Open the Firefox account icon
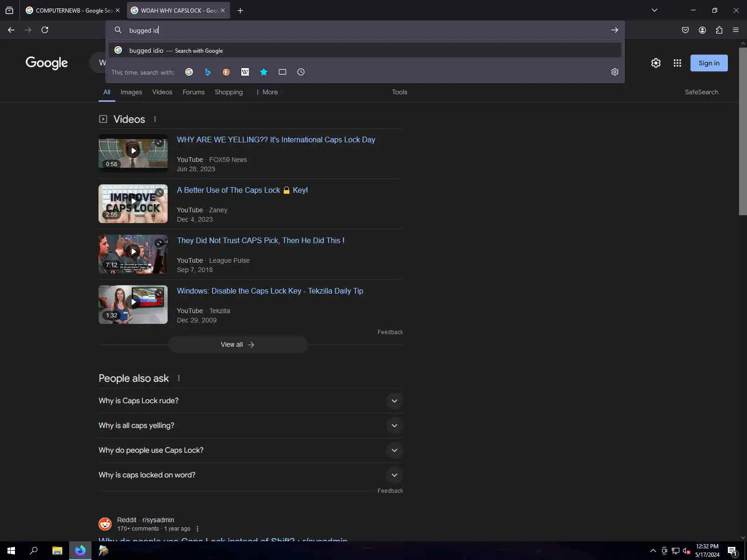Viewport: 747px width, 560px height. pos(702,30)
